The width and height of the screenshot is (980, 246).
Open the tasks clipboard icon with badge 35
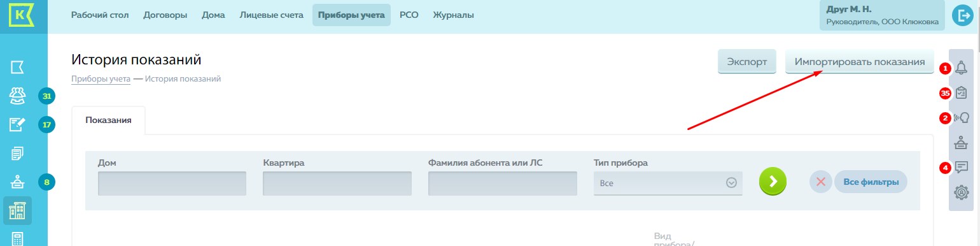coord(962,93)
